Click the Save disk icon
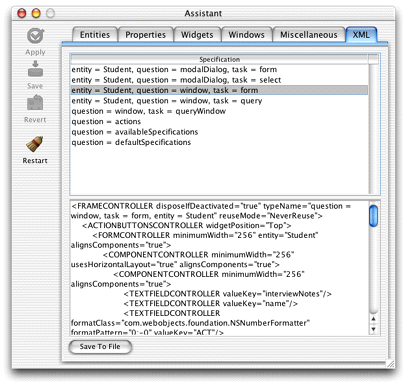 pyautogui.click(x=35, y=69)
